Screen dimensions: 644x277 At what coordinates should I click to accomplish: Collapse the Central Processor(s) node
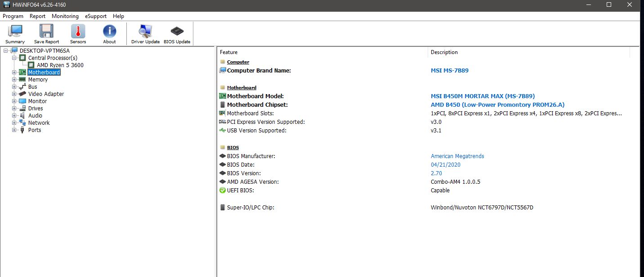coord(14,58)
